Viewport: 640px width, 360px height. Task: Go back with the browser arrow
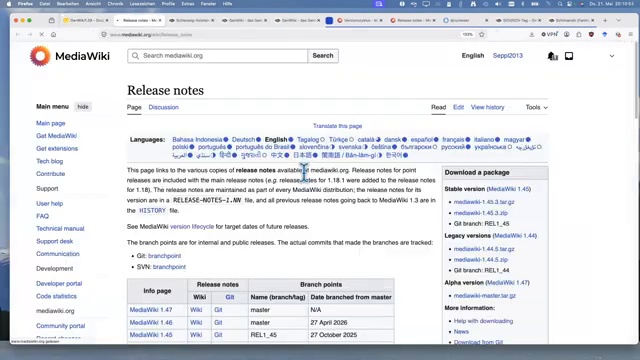[18, 35]
